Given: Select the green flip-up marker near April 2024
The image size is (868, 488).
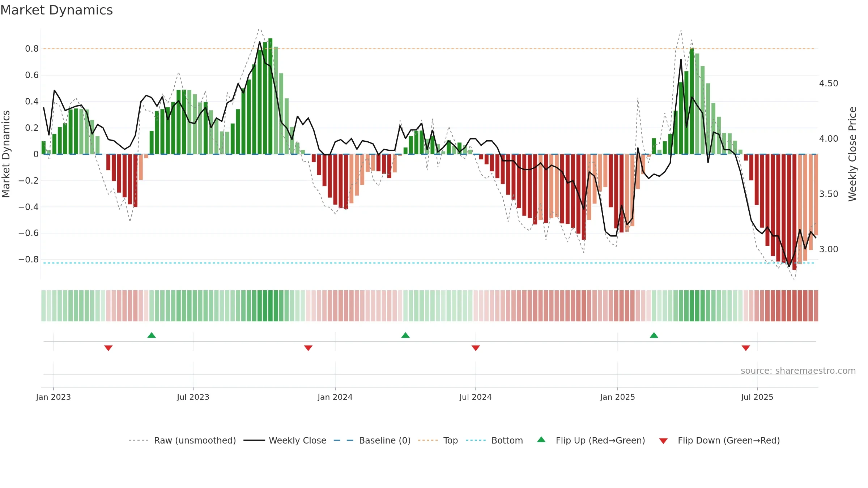Looking at the screenshot, I should coord(405,335).
